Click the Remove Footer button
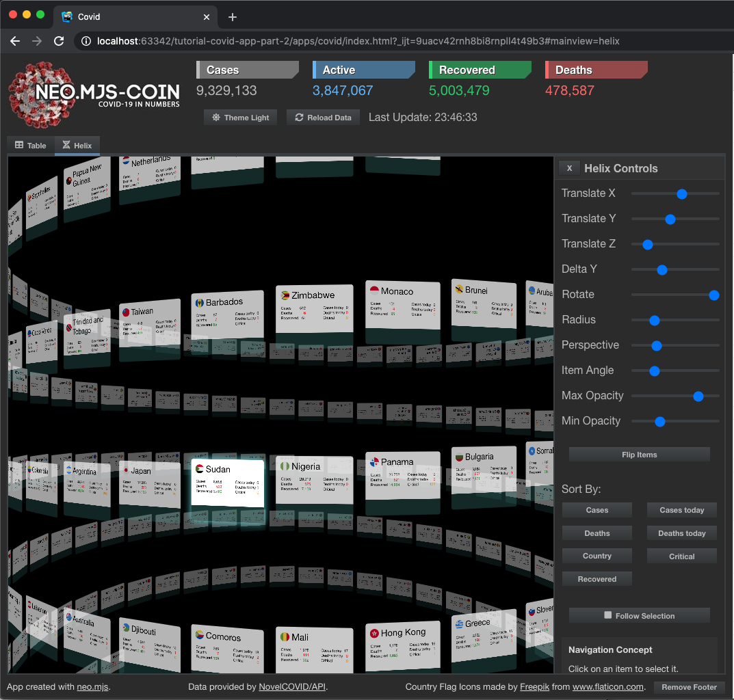This screenshot has width=734, height=700. pos(689,687)
